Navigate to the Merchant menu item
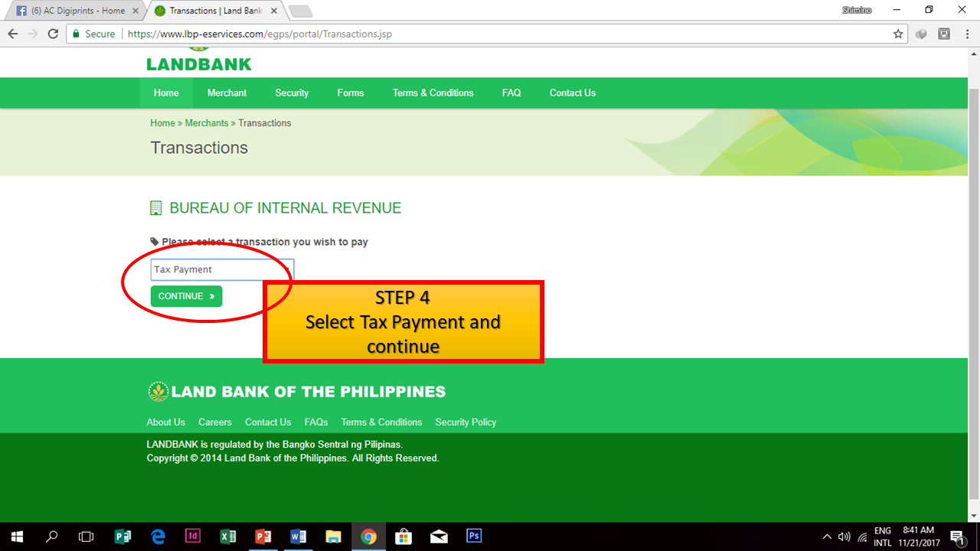This screenshot has height=551, width=980. 227,93
